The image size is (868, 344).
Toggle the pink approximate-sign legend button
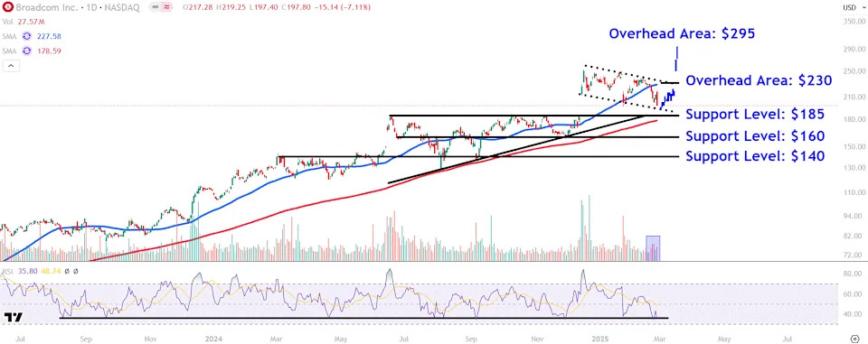(167, 7)
